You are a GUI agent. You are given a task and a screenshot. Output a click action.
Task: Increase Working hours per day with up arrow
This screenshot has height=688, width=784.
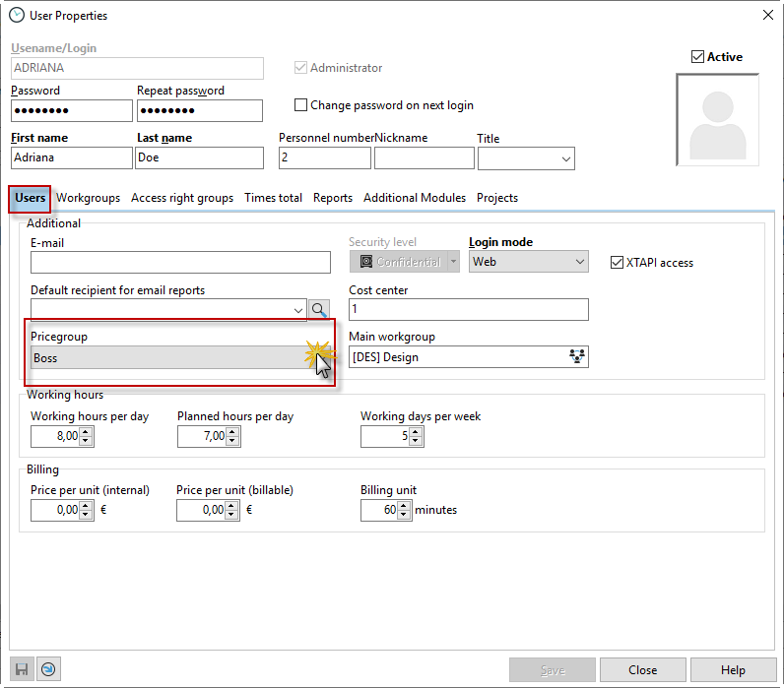86,431
